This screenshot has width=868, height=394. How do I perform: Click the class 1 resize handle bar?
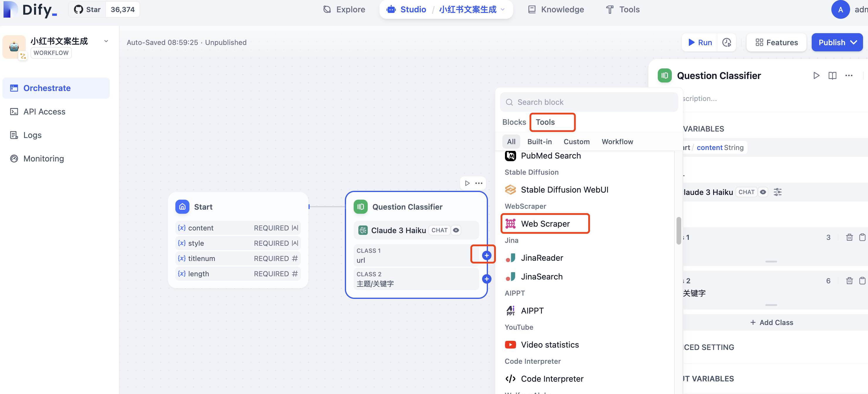[x=771, y=262]
